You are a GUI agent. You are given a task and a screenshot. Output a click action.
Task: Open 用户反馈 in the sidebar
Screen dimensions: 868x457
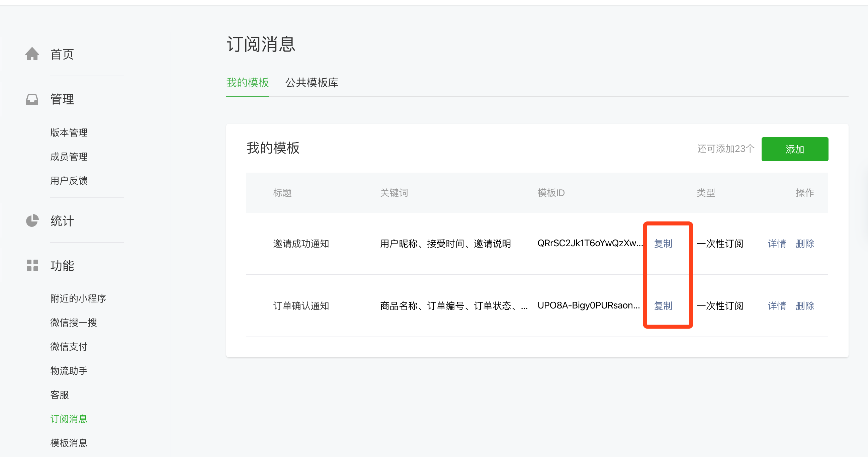click(69, 181)
